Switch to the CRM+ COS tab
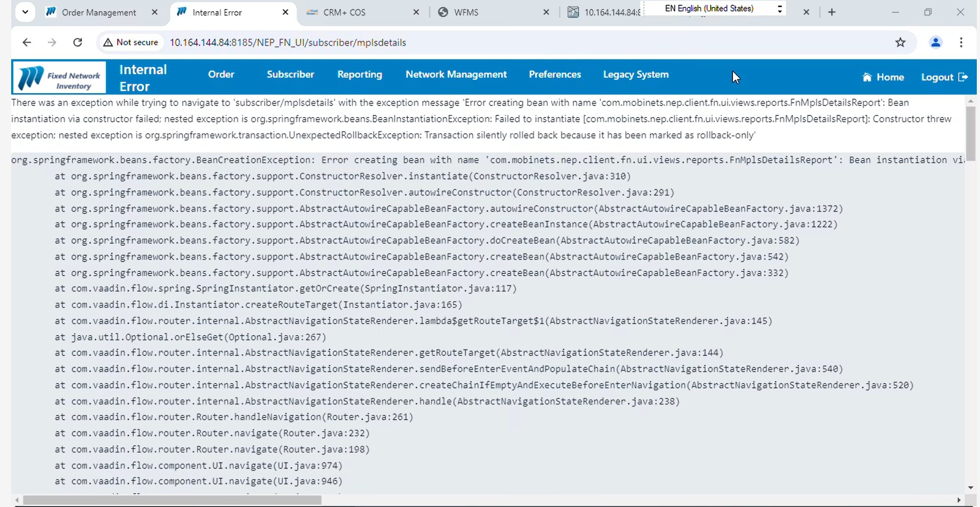This screenshot has height=507, width=980. (x=344, y=12)
